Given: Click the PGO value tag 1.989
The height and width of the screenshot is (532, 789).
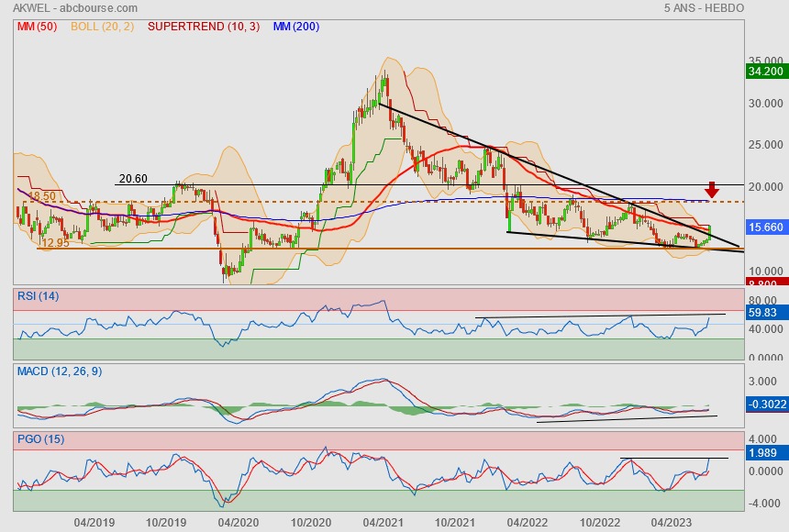Looking at the screenshot, I should tap(763, 453).
